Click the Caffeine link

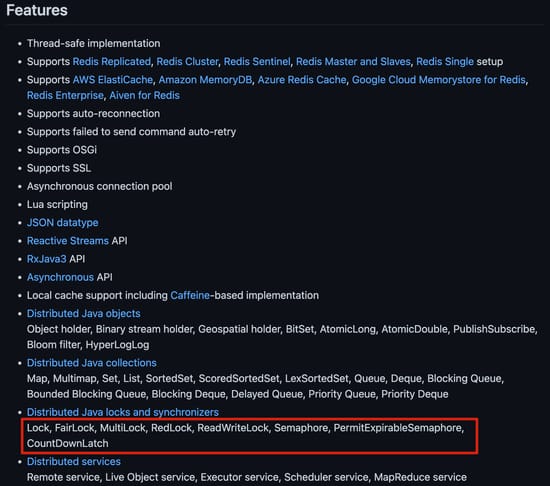point(190,296)
